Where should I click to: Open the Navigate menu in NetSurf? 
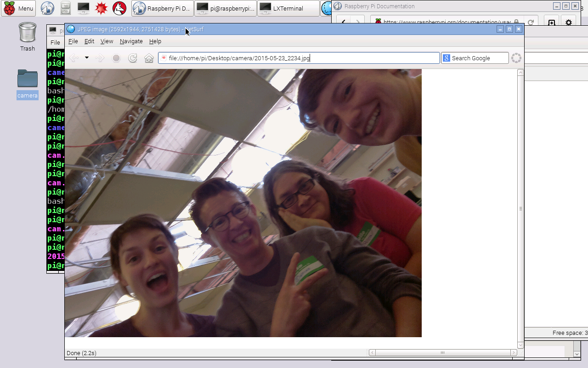(x=131, y=41)
